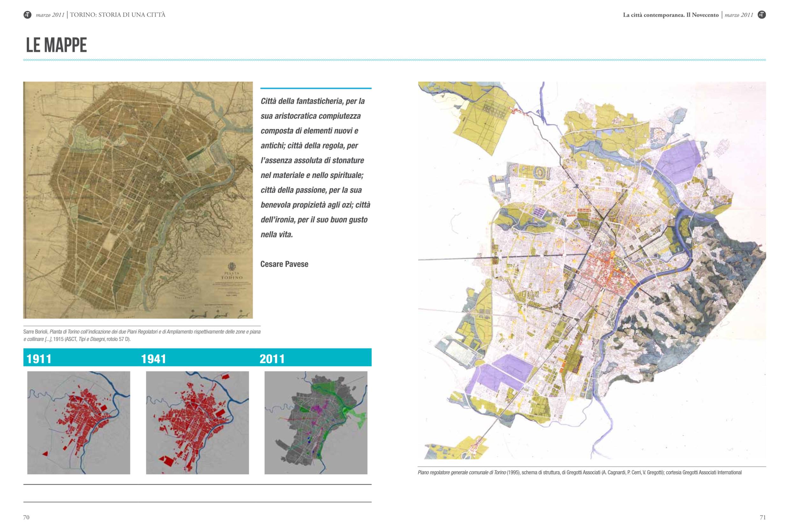Open the 1915 Pianta di Torino map image
Screen dimensions: 789x532
(x=138, y=200)
